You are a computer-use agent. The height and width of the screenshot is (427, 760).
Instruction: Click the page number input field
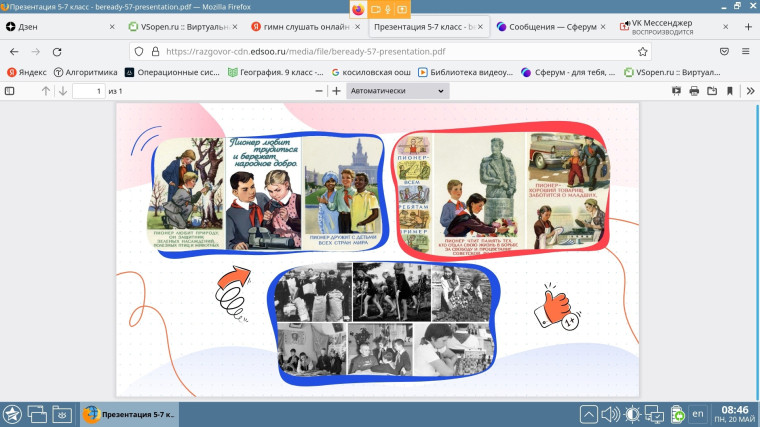(89, 91)
